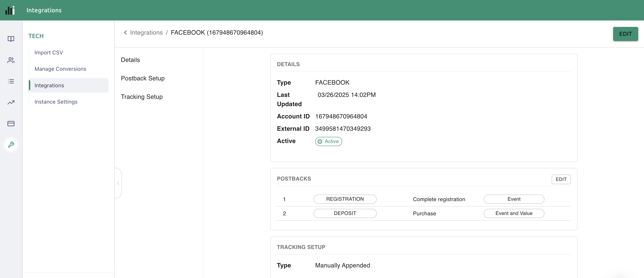Open the book icon in sidebar
644x278 pixels.
11,39
